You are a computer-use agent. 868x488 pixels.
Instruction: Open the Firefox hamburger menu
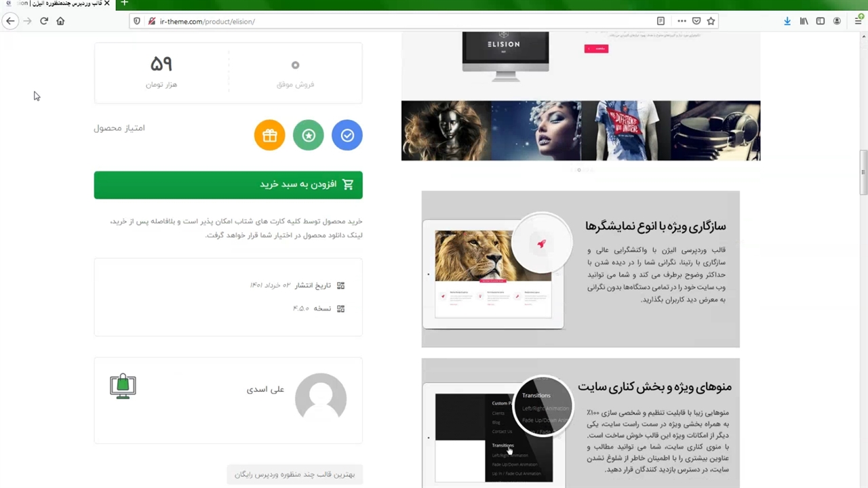(x=858, y=21)
